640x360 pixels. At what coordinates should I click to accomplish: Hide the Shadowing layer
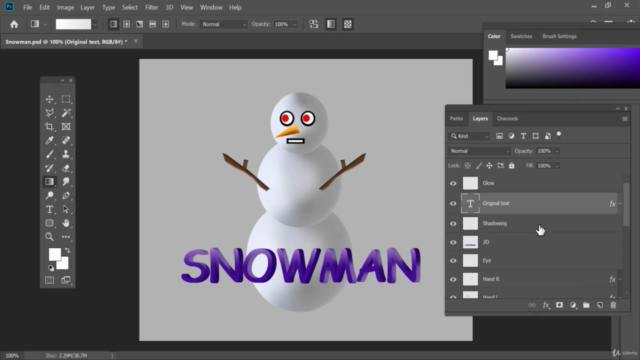point(453,223)
